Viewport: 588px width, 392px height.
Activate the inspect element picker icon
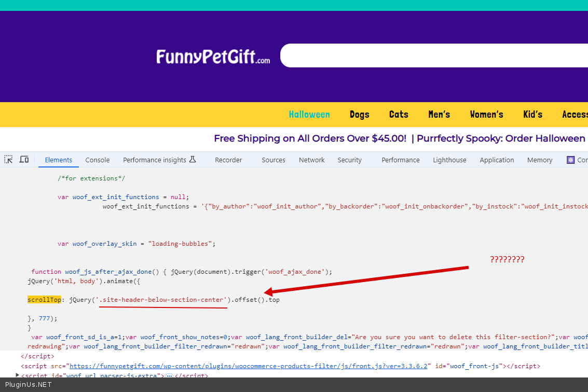coord(8,160)
